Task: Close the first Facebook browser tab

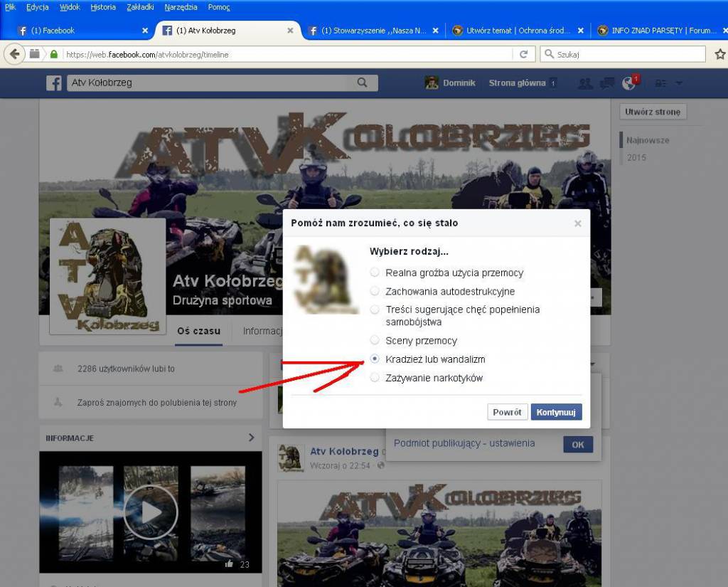Action: (x=145, y=31)
